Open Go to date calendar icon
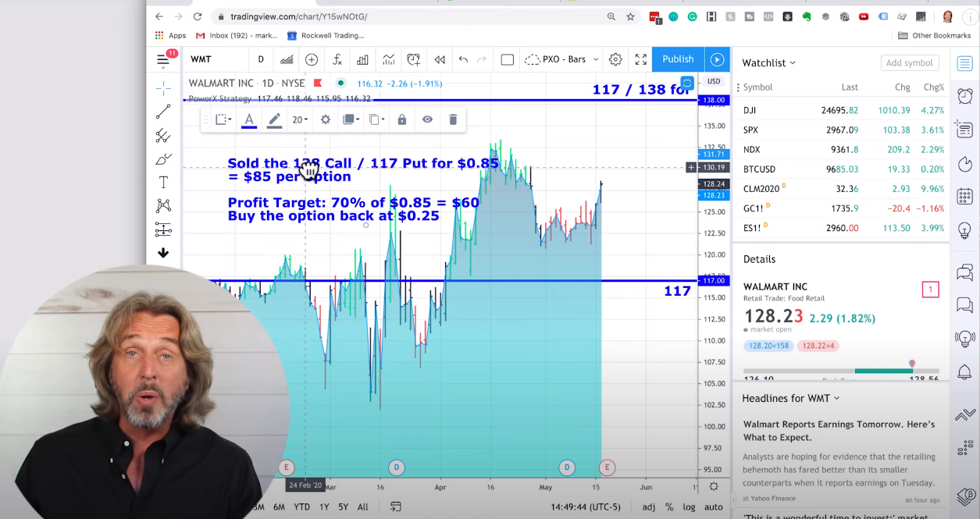Image resolution: width=980 pixels, height=519 pixels. point(395,507)
